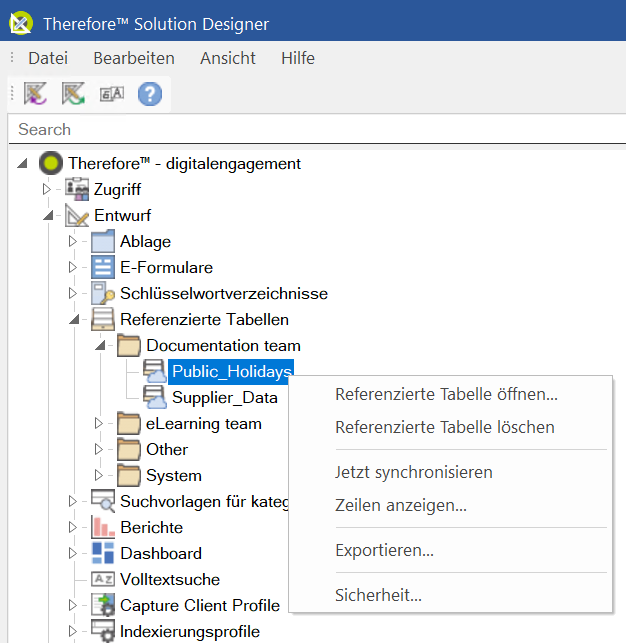The width and height of the screenshot is (626, 643).
Task: Click the language translation toolbar icon
Action: point(112,94)
